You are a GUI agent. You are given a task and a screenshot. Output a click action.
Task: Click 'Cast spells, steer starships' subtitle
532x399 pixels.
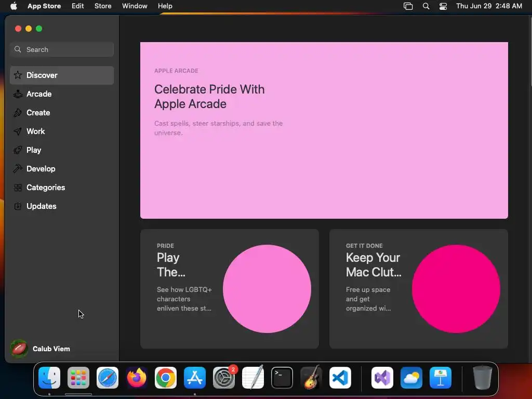[x=219, y=128]
